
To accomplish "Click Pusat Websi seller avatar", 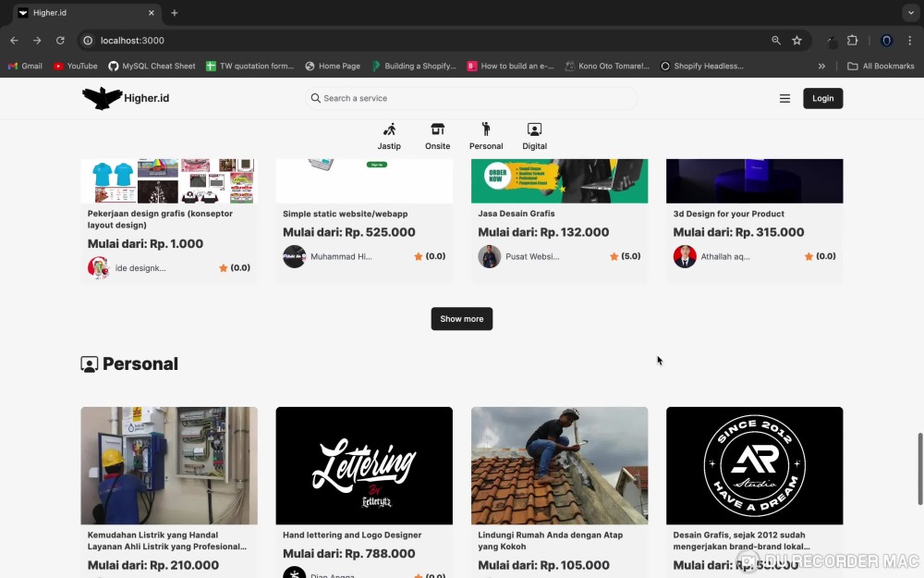I will (x=489, y=256).
